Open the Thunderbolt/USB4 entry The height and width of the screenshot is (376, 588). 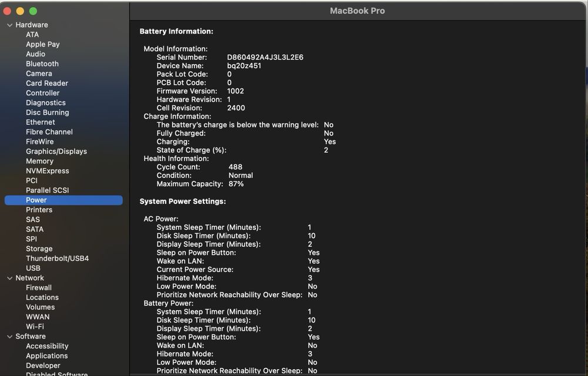pos(58,258)
